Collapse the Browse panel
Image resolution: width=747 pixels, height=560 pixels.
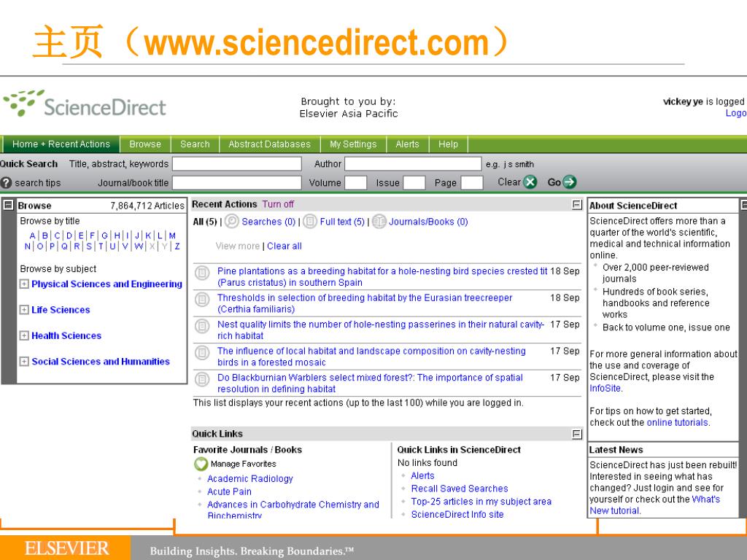[x=7, y=206]
